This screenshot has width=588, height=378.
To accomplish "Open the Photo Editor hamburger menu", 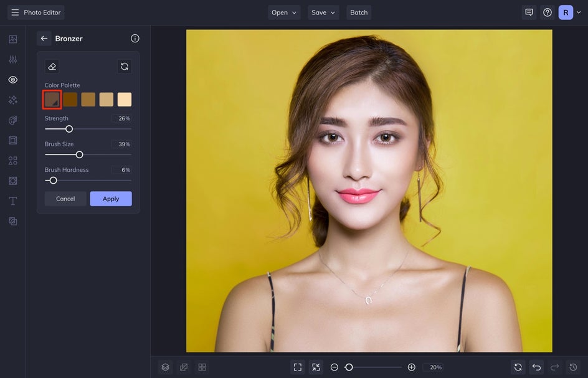I will [15, 12].
